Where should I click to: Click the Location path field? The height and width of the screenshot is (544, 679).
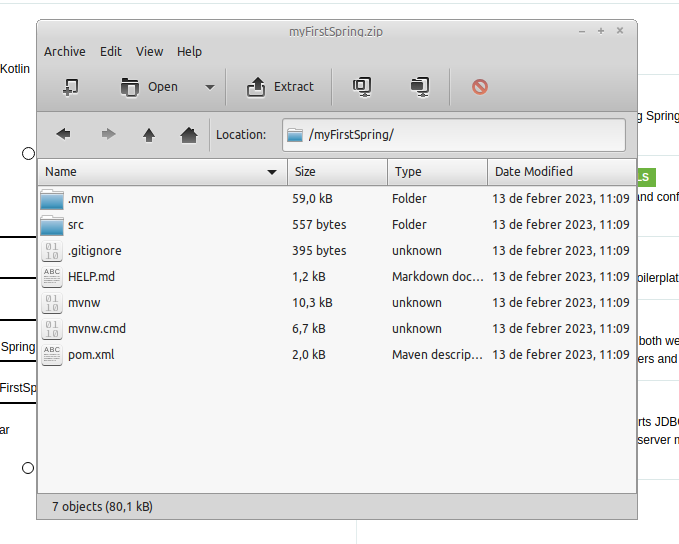coord(454,135)
